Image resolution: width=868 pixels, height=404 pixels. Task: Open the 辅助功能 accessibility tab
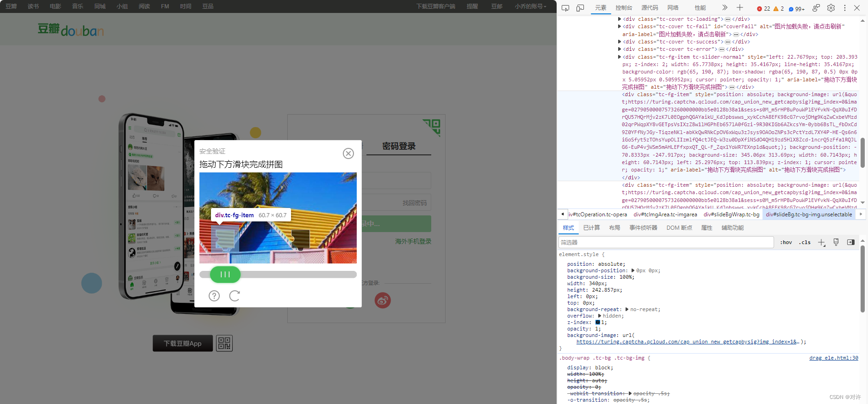732,228
